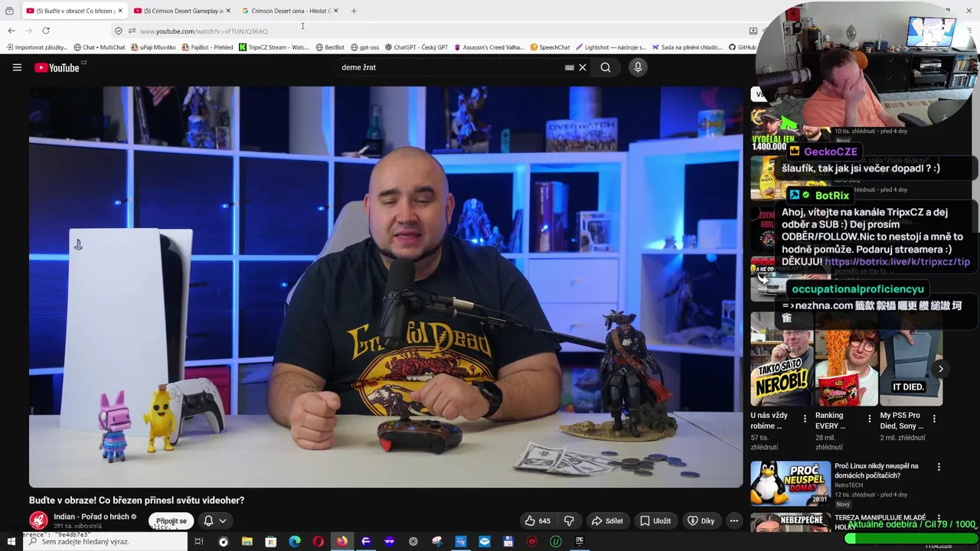Pause the main video player

pos(386,287)
